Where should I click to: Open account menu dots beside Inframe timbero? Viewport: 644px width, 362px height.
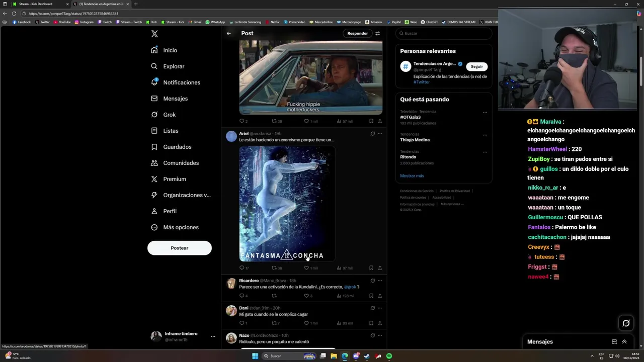point(213,336)
